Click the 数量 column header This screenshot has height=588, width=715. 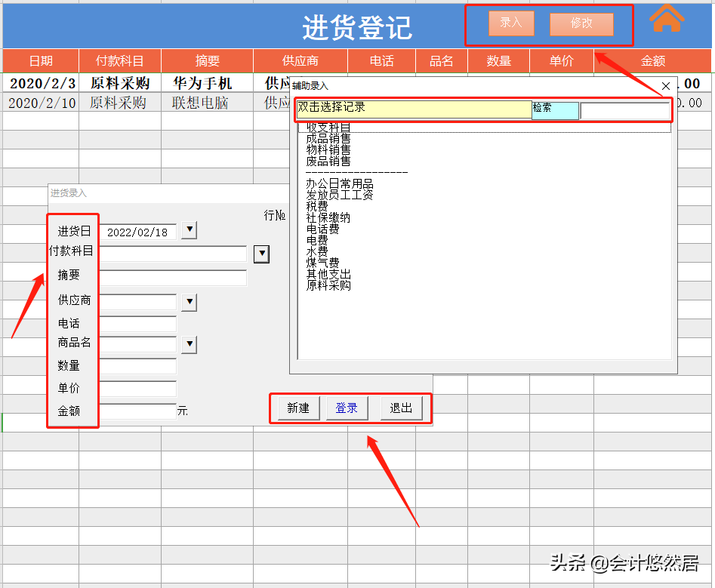point(499,60)
